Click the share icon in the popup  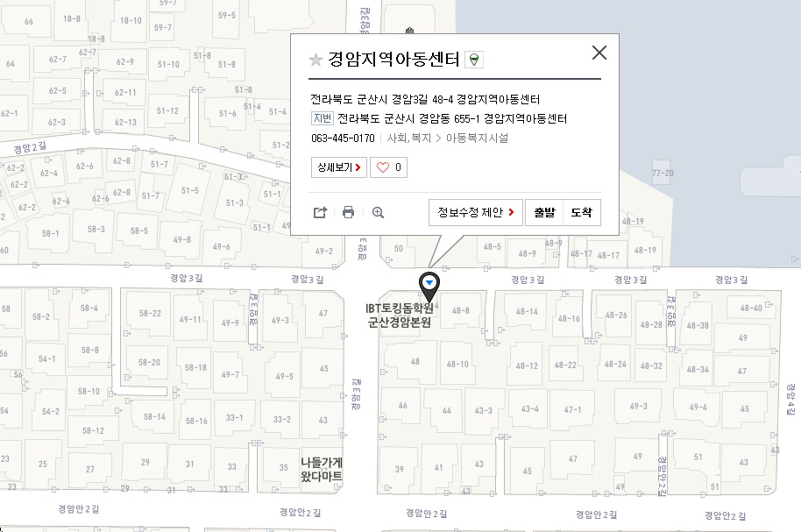pos(320,212)
